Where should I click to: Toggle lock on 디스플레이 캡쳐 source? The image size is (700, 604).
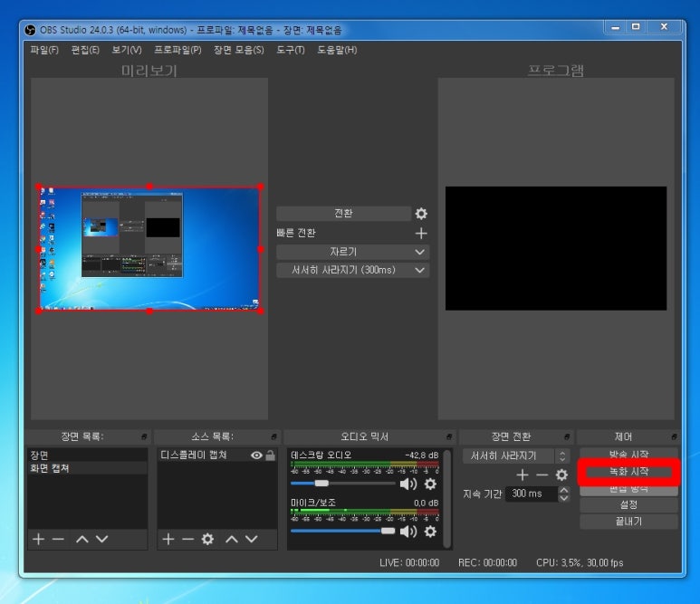click(x=270, y=455)
